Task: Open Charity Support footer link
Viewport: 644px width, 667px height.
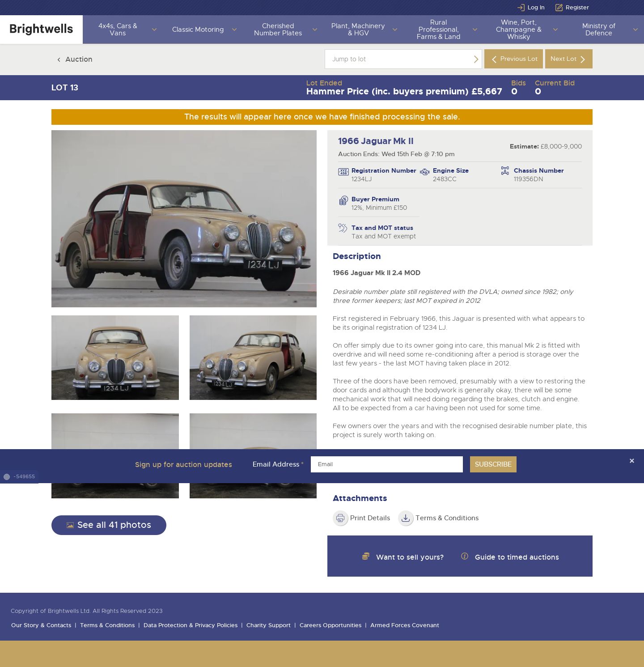Action: (268, 625)
